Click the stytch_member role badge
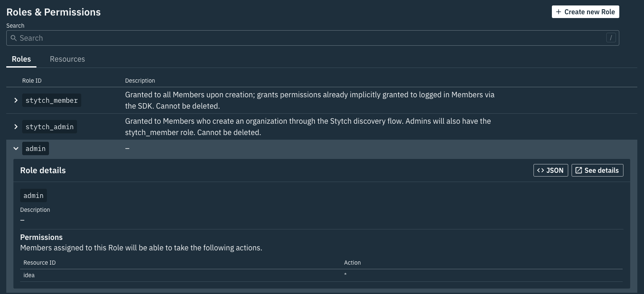This screenshot has height=294, width=644. (x=52, y=100)
